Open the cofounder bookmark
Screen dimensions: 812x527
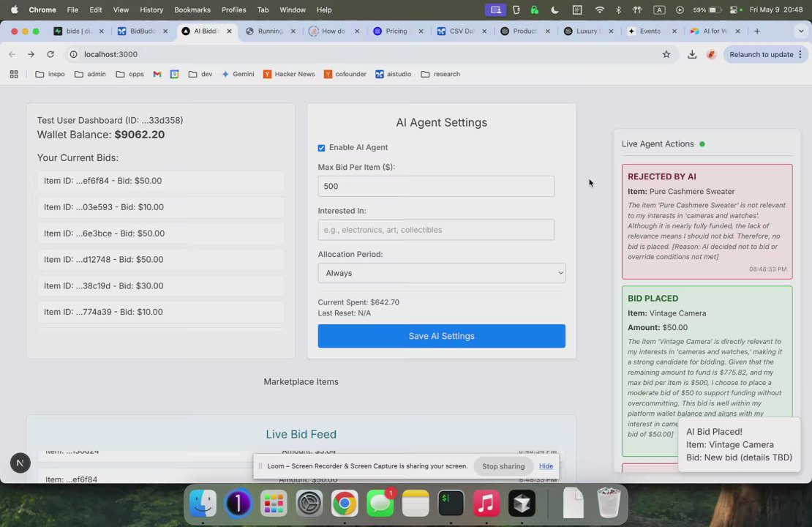click(345, 74)
